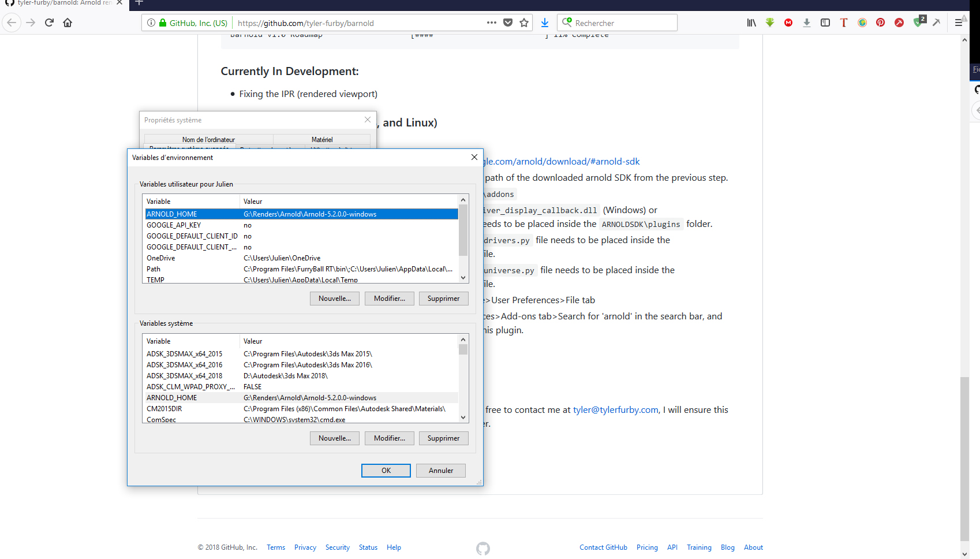Open the Firefox Library icon
This screenshot has width=980, height=559.
751,23
